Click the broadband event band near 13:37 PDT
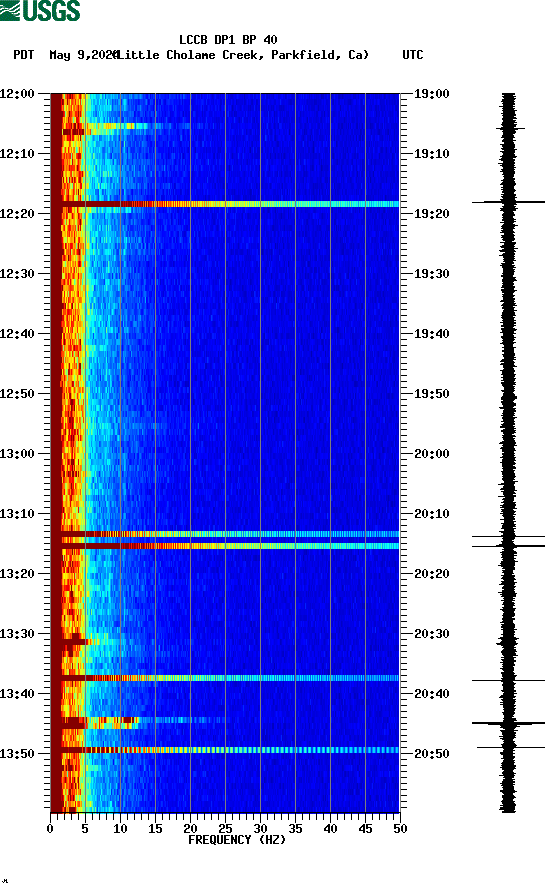The width and height of the screenshot is (552, 892). [225, 678]
